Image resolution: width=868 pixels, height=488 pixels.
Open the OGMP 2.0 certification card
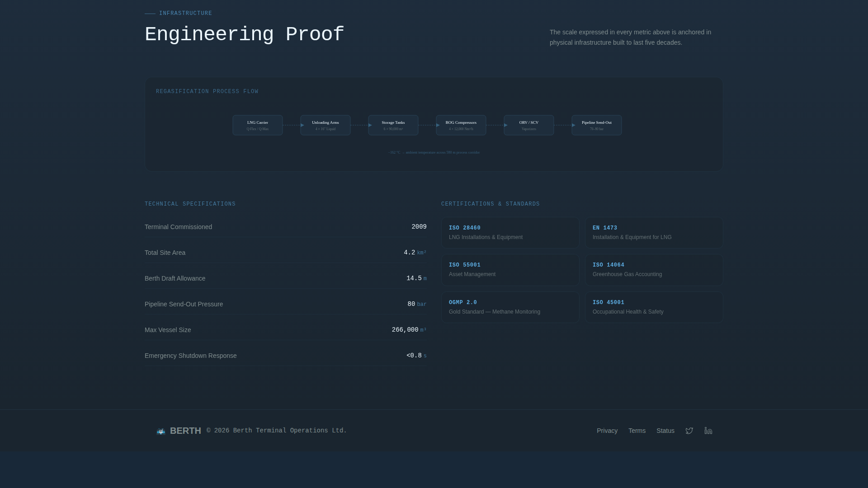(x=510, y=307)
